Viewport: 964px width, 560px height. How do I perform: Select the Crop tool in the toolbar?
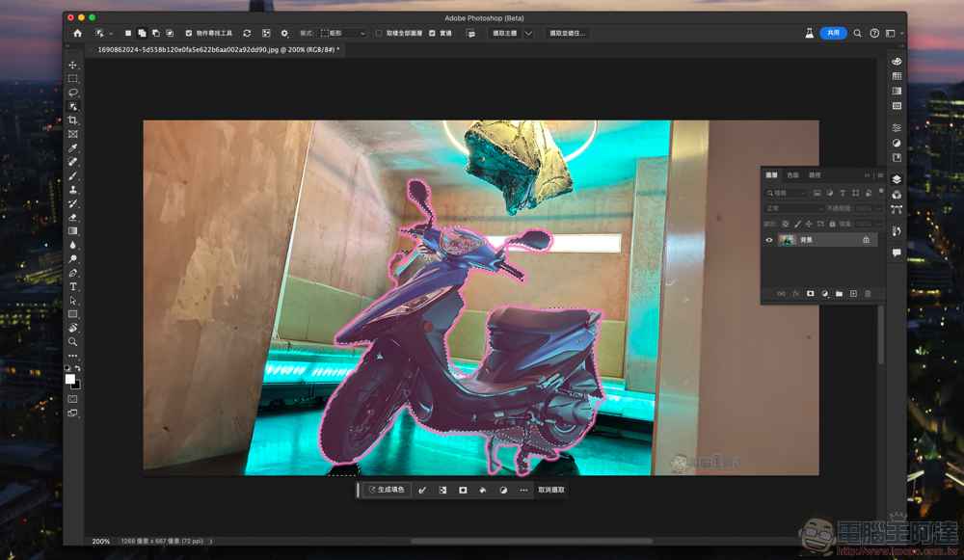pyautogui.click(x=73, y=120)
